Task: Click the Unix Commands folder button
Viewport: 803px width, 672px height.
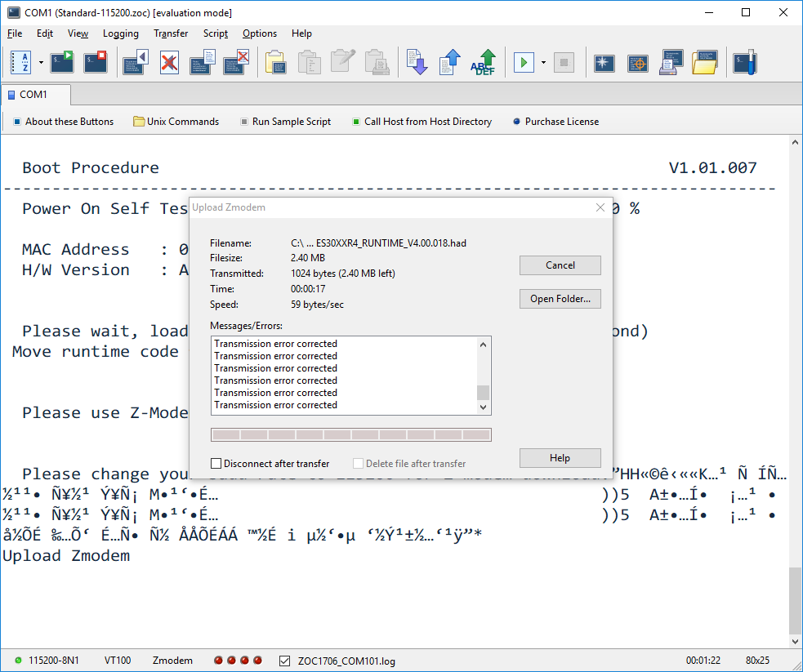Action: point(176,122)
